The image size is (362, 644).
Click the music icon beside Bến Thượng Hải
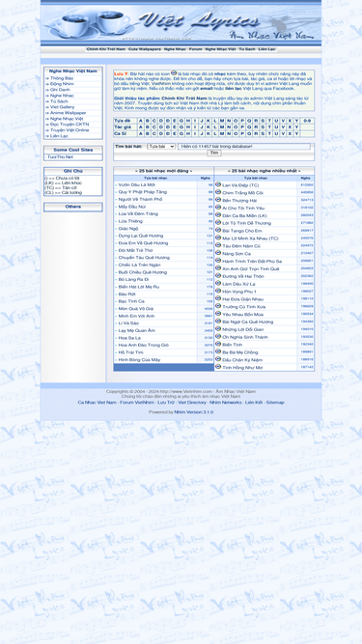coord(218,200)
